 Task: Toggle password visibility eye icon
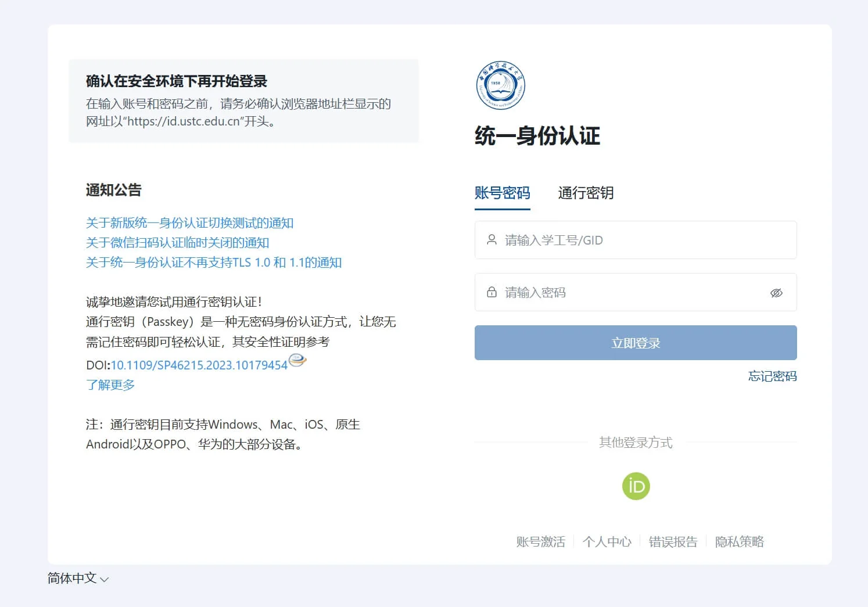[776, 293]
